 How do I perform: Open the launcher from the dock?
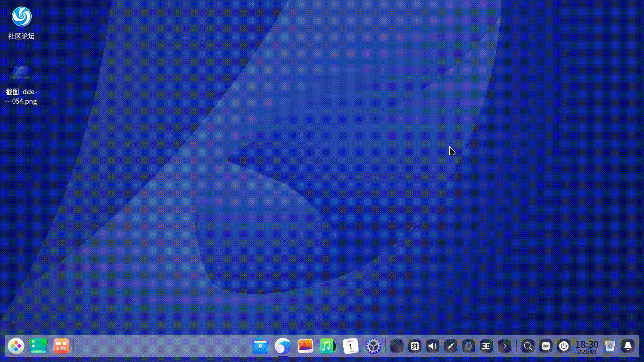pyautogui.click(x=16, y=346)
